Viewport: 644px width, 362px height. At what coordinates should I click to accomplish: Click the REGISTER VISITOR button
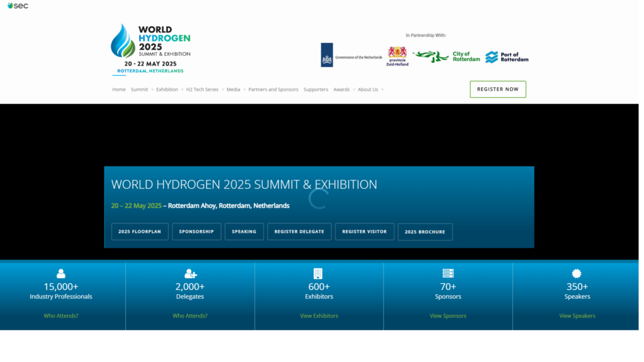click(x=364, y=232)
